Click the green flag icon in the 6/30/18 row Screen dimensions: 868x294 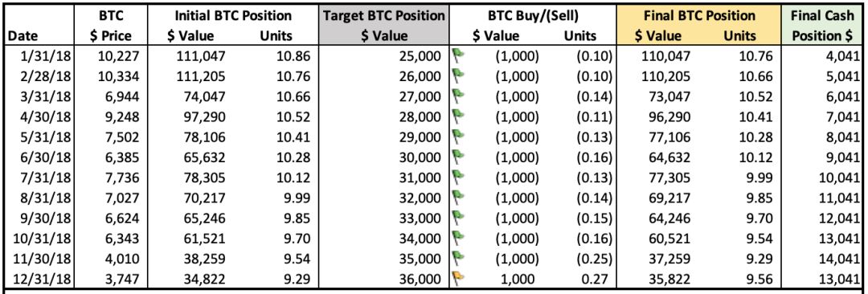coord(458,156)
